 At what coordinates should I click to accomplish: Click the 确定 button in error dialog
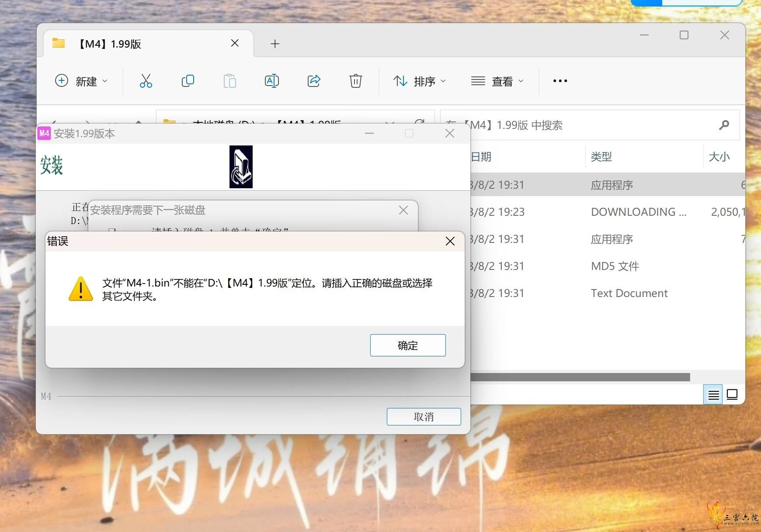(408, 345)
